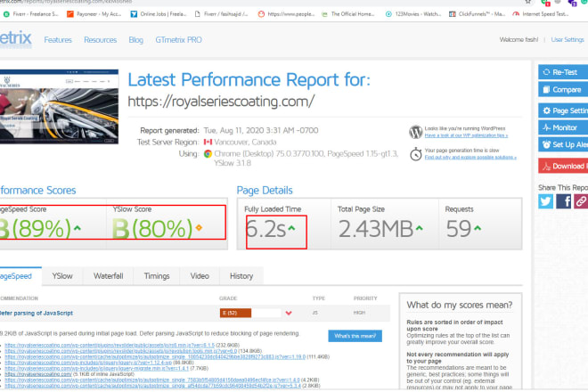Click the PRIORITY column header
This screenshot has height=392, width=588.
pyautogui.click(x=365, y=298)
